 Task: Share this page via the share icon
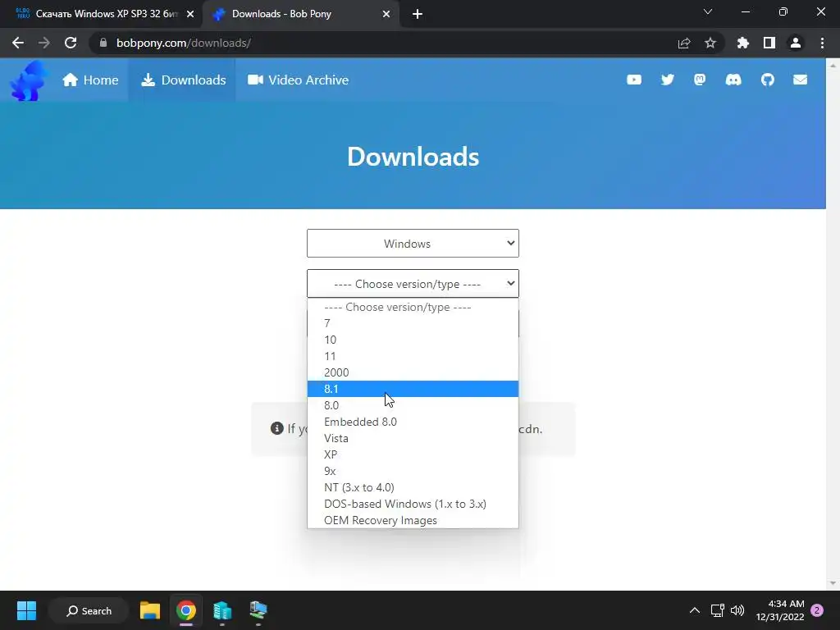coord(683,43)
